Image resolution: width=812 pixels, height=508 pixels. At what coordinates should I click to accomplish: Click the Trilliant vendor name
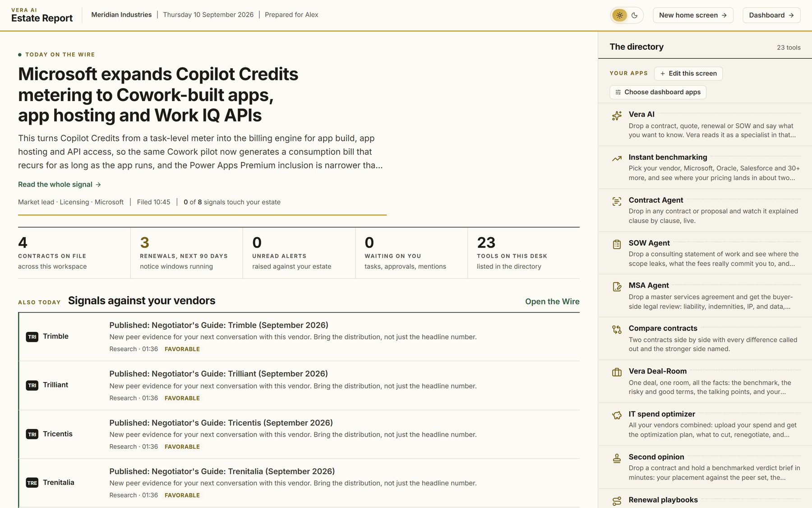[x=55, y=385]
